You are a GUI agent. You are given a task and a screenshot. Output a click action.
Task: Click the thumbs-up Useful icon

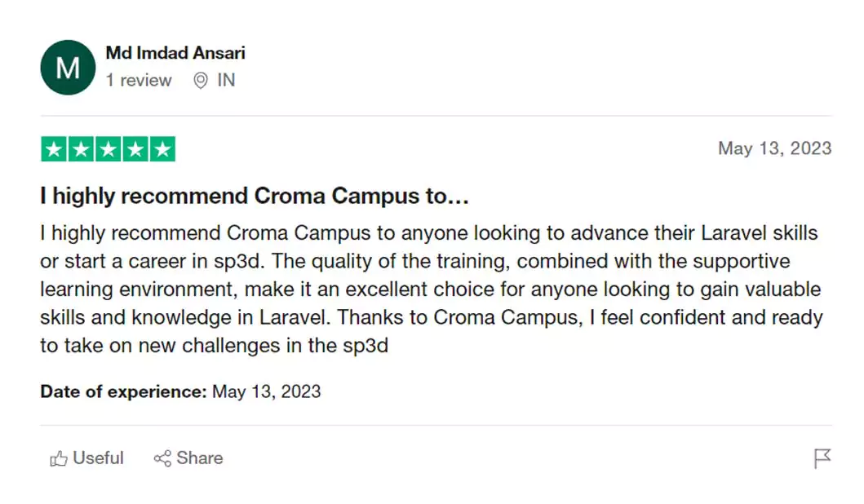pyautogui.click(x=59, y=459)
